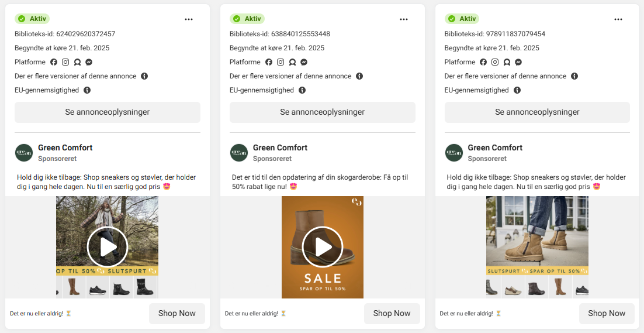The image size is (644, 333).
Task: Click Messenger platform icon in ad 978911837079454
Action: (x=518, y=62)
